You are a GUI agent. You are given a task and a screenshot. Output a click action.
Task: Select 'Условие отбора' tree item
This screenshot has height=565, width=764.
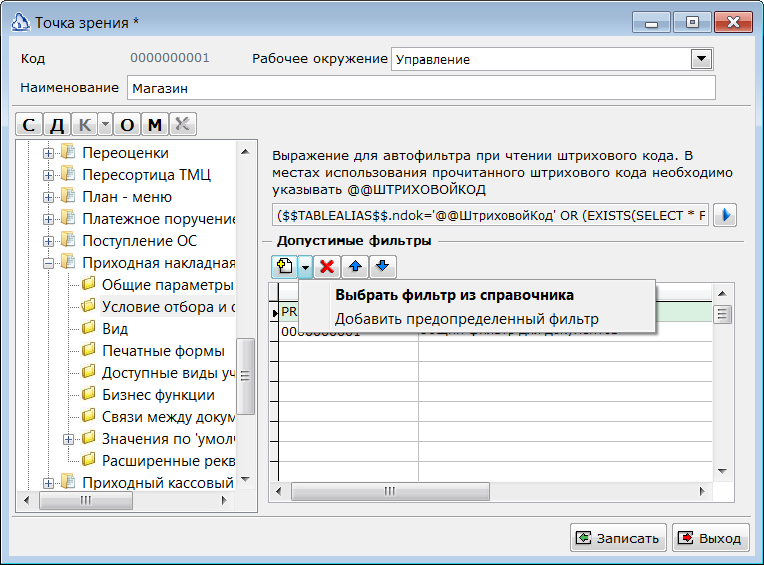(168, 307)
